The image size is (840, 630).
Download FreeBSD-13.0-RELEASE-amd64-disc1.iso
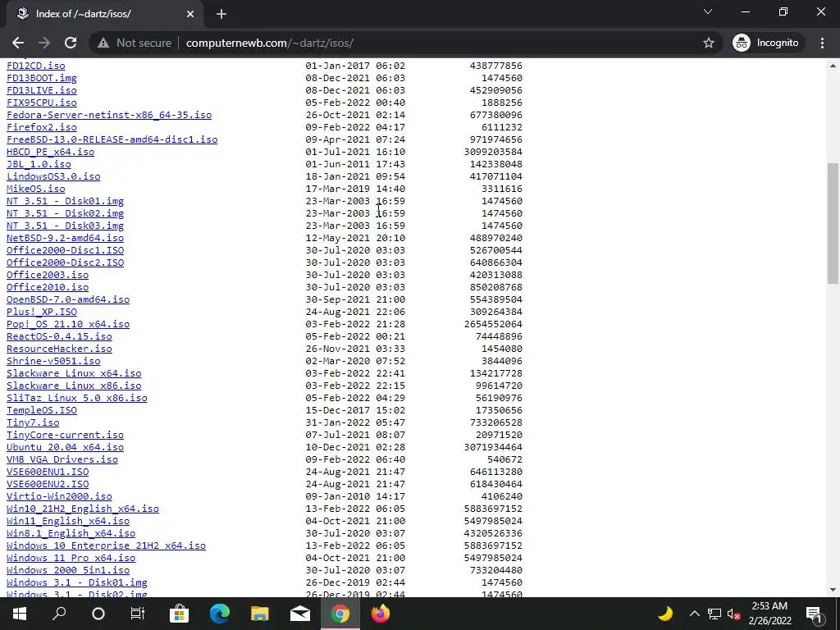pyautogui.click(x=112, y=139)
